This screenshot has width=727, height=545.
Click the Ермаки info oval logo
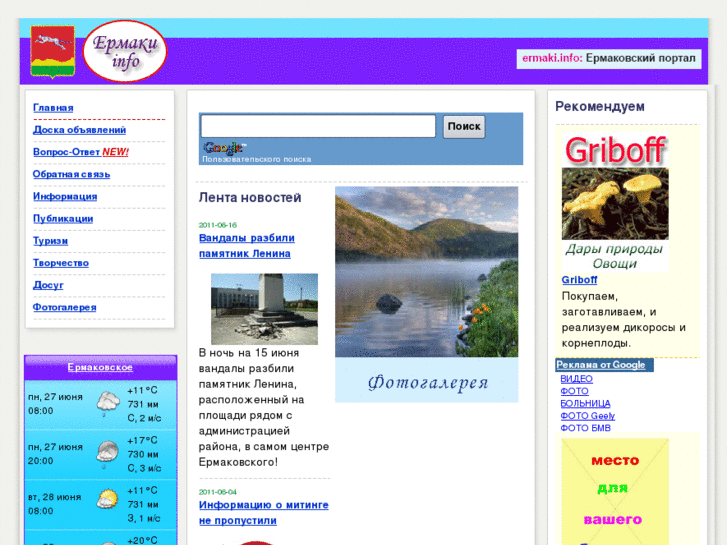click(125, 51)
